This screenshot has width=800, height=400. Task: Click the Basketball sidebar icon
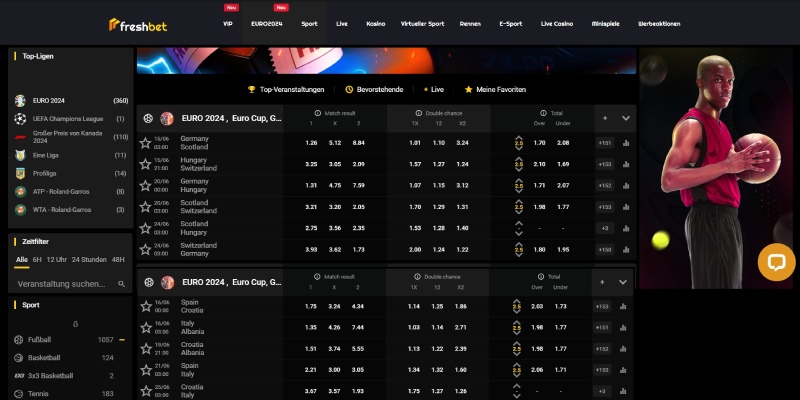18,358
